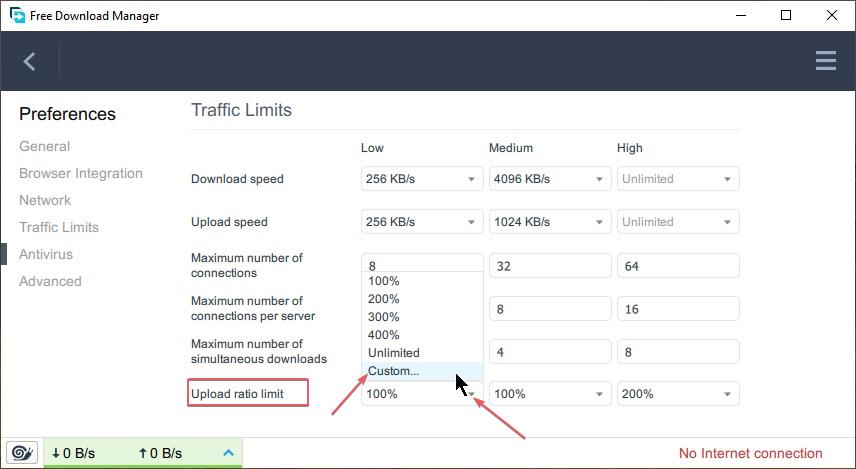The width and height of the screenshot is (856, 469).
Task: Open the General preferences section
Action: point(44,146)
